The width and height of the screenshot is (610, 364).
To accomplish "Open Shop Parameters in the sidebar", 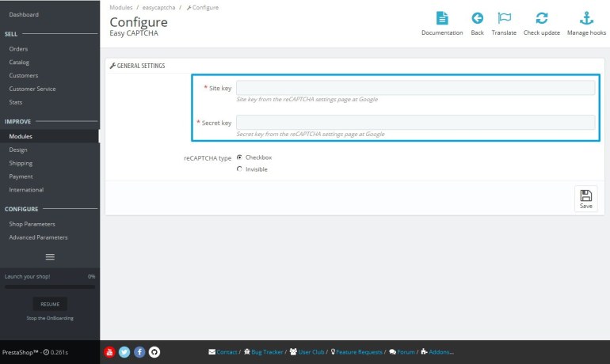I will pyautogui.click(x=32, y=224).
